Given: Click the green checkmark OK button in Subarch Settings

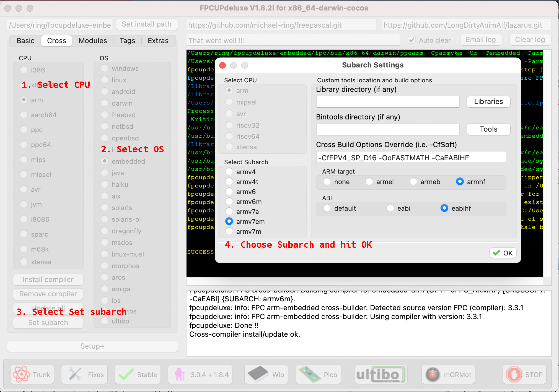Looking at the screenshot, I should (503, 253).
